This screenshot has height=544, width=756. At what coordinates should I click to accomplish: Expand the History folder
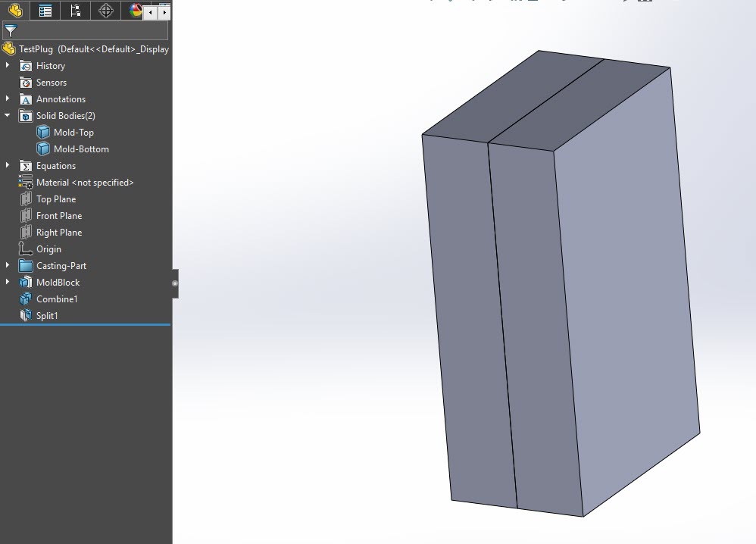[x=8, y=64]
